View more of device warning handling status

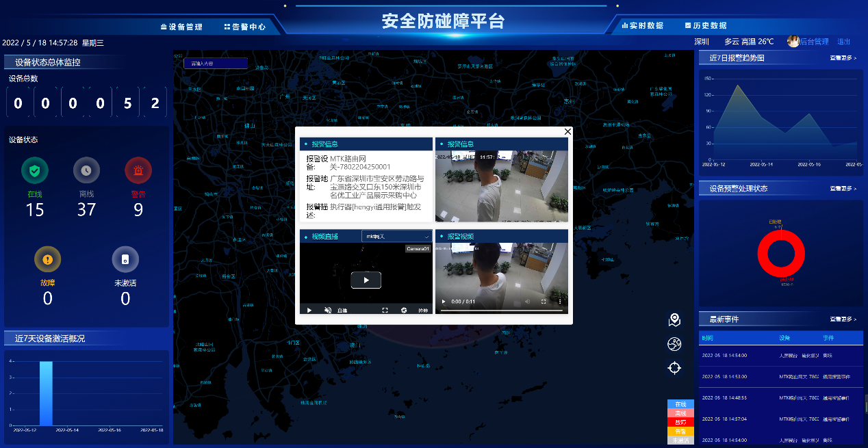(843, 189)
